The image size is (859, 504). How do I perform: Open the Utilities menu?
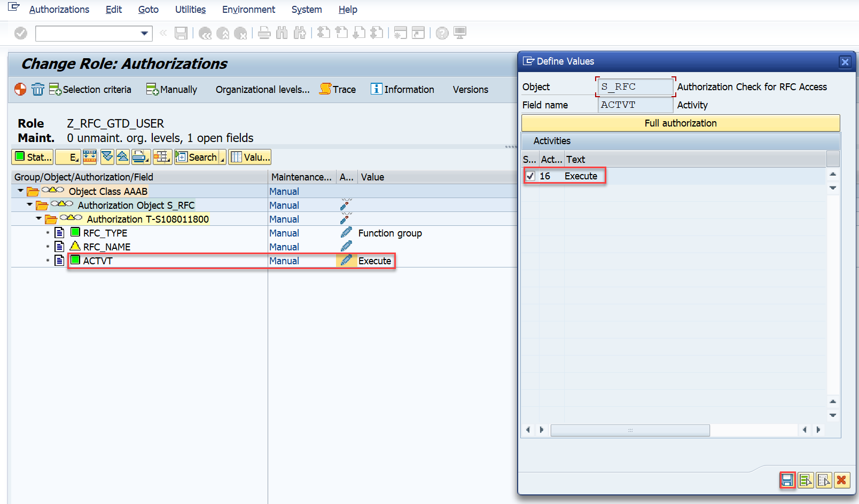pyautogui.click(x=190, y=10)
